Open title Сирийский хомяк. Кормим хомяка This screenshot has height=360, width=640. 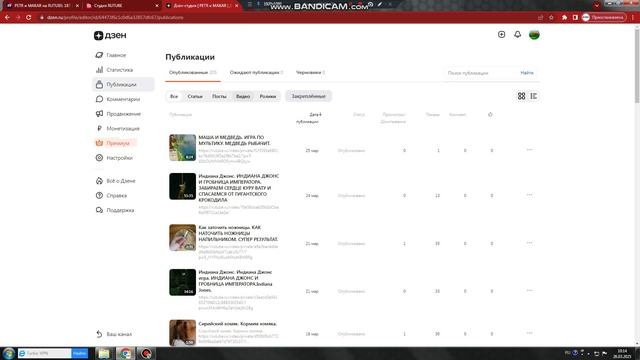[x=238, y=324]
